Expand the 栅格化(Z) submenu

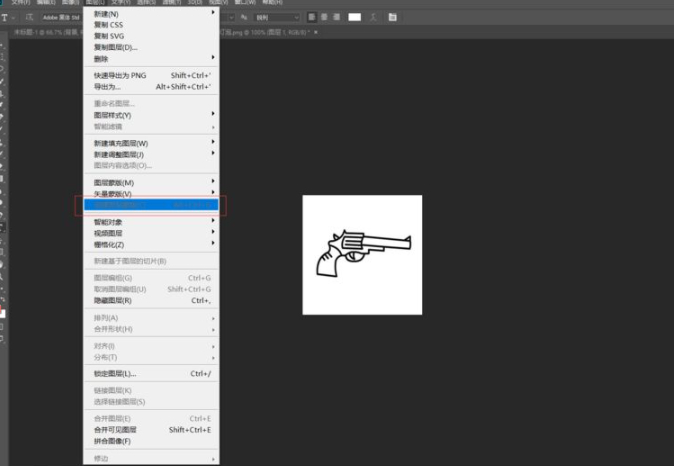click(x=151, y=245)
